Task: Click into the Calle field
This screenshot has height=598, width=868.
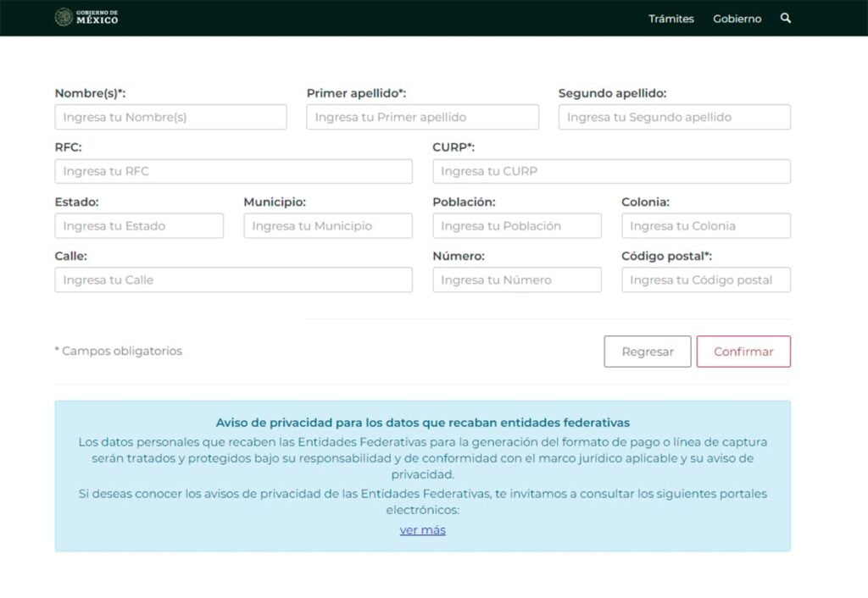Action: [x=233, y=280]
